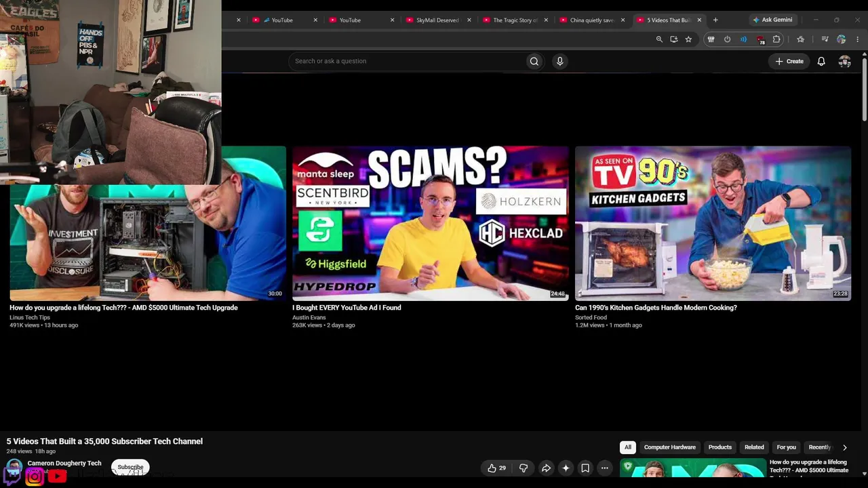
Task: Subscribe to Cameron Dougherty Tech
Action: click(130, 467)
